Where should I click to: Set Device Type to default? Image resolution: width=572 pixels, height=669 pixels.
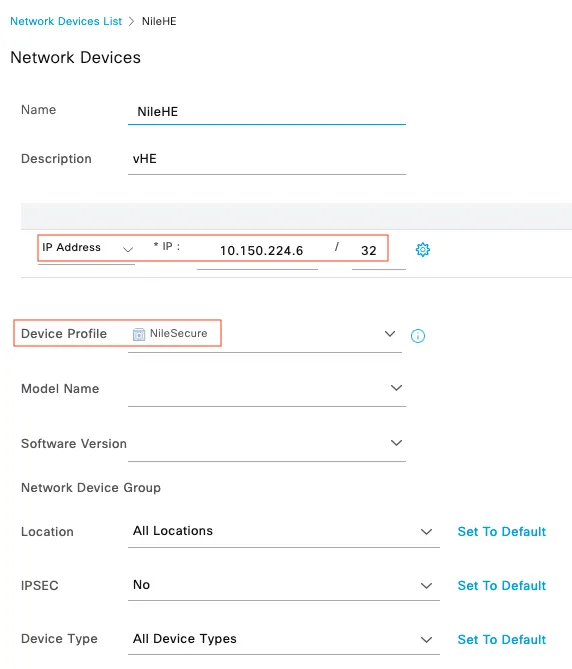coord(502,640)
